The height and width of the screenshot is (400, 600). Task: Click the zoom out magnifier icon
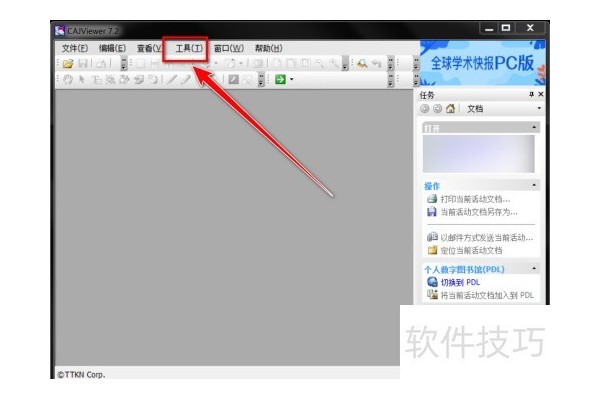coord(320,64)
